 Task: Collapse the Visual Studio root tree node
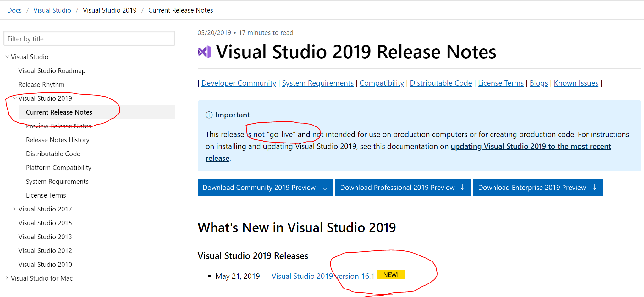click(x=7, y=57)
